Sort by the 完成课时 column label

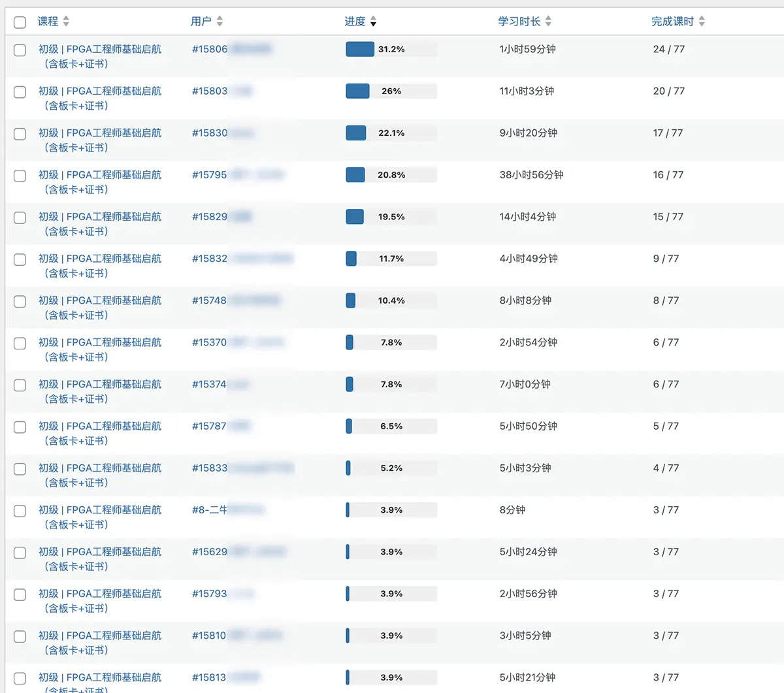(672, 22)
